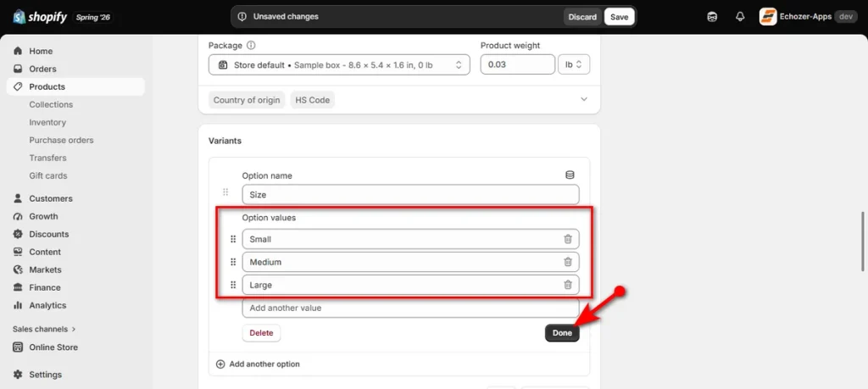868x389 pixels.
Task: Open Gift cards submenu item
Action: coord(48,175)
